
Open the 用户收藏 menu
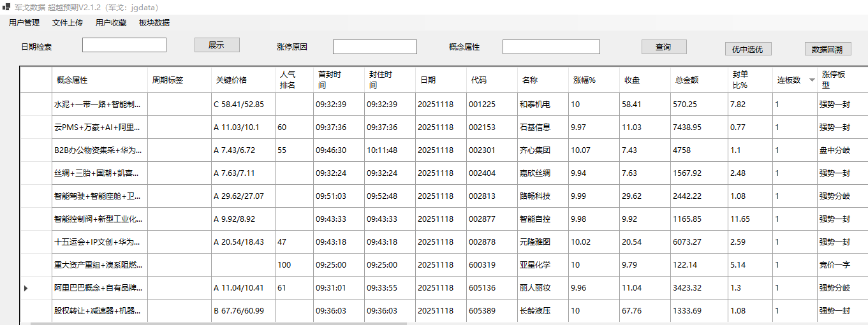point(111,23)
